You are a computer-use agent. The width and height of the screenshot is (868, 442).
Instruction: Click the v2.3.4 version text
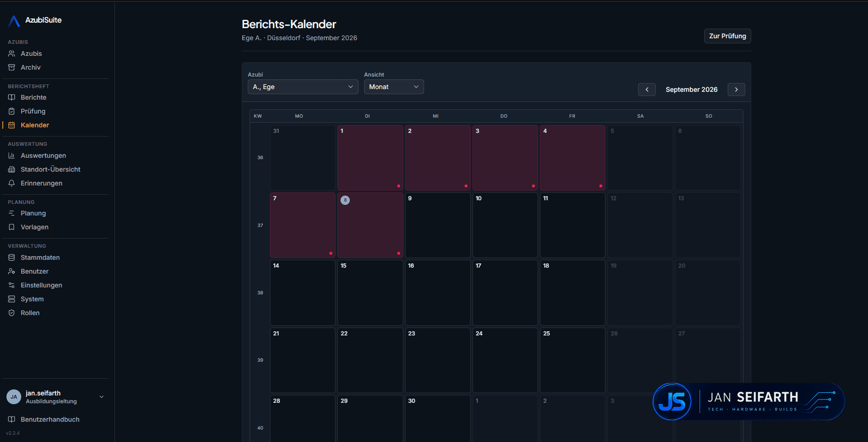click(x=13, y=433)
